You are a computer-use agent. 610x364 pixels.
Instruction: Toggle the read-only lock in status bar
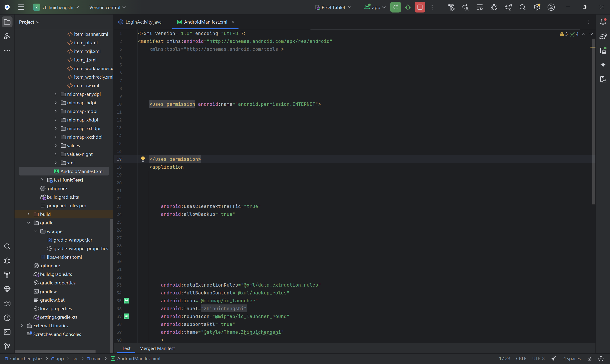[x=590, y=359]
